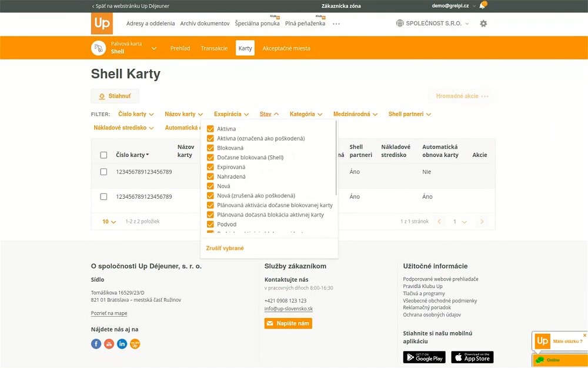Uncheck the Nahradená status checkbox
This screenshot has height=368, width=588.
click(211, 176)
